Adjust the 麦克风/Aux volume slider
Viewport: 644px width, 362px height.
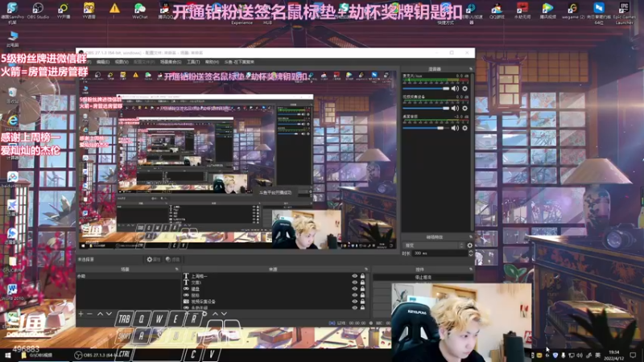[426, 88]
